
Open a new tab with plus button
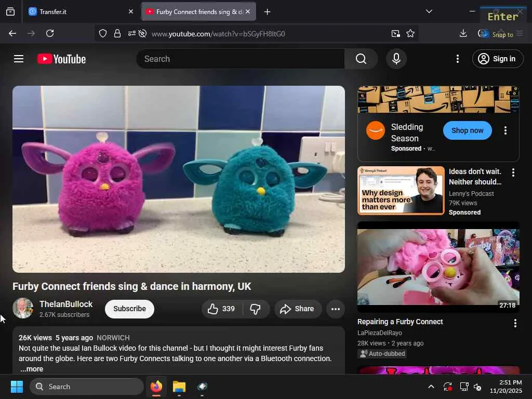(268, 12)
